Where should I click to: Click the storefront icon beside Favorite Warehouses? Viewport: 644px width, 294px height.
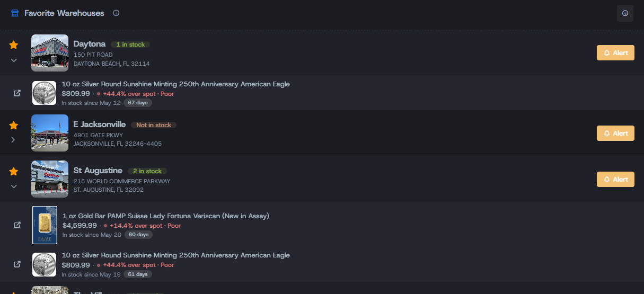click(x=15, y=13)
